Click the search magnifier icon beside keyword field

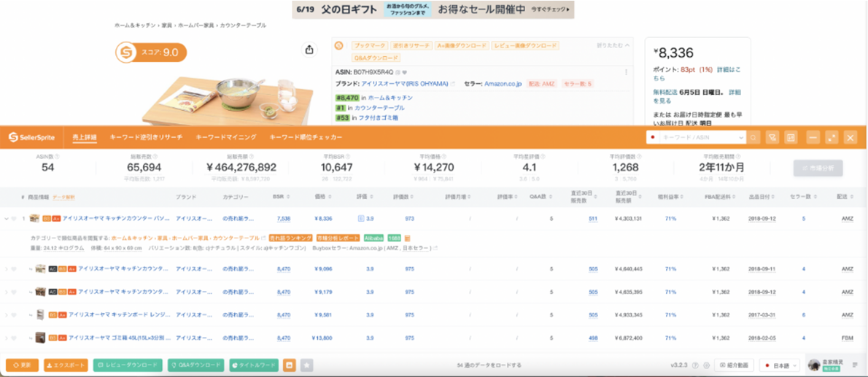(x=754, y=137)
